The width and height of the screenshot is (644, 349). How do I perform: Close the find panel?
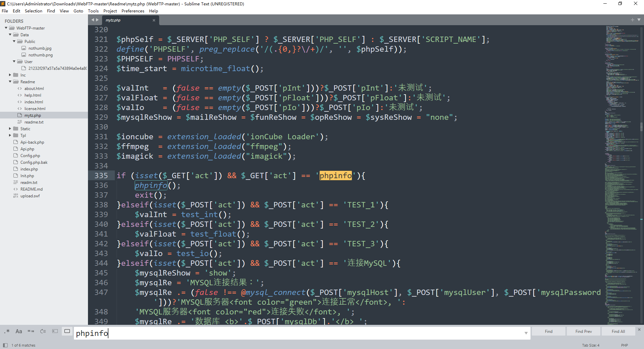pos(639,330)
